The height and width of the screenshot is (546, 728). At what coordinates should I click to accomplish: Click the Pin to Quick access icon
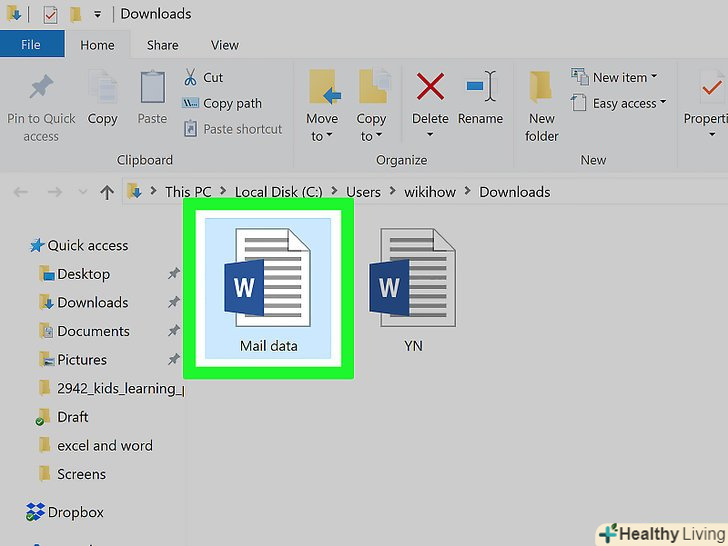[41, 86]
